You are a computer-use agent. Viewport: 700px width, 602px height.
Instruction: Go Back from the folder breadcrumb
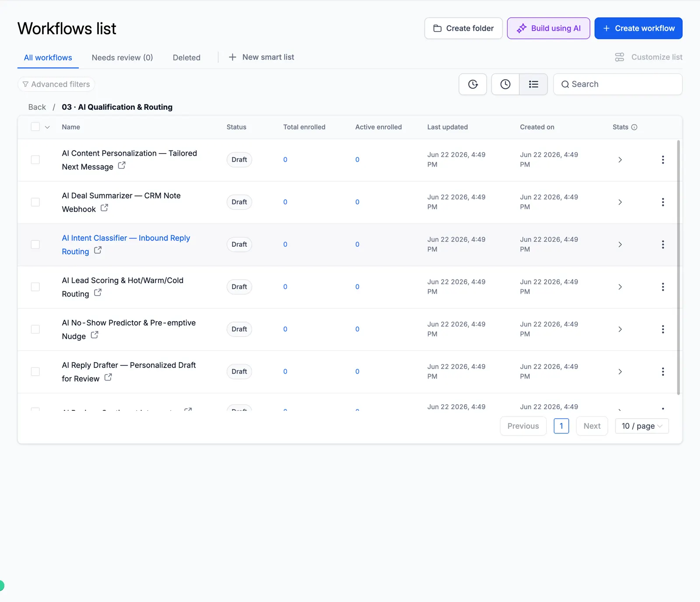click(x=37, y=107)
